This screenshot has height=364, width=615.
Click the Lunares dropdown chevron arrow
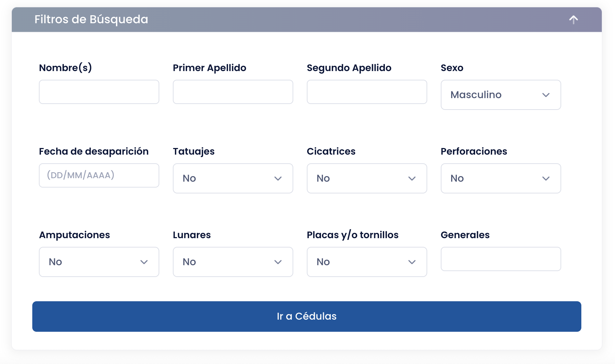tap(278, 262)
